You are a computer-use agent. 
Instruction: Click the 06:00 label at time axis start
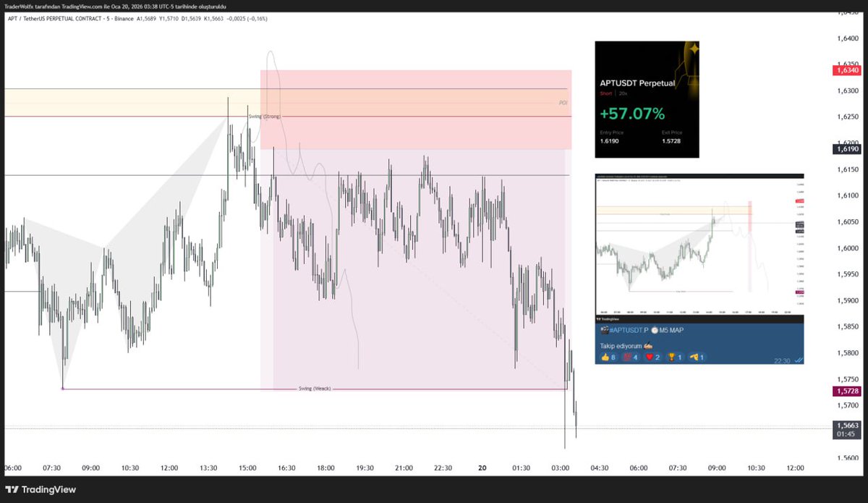pyautogui.click(x=12, y=468)
